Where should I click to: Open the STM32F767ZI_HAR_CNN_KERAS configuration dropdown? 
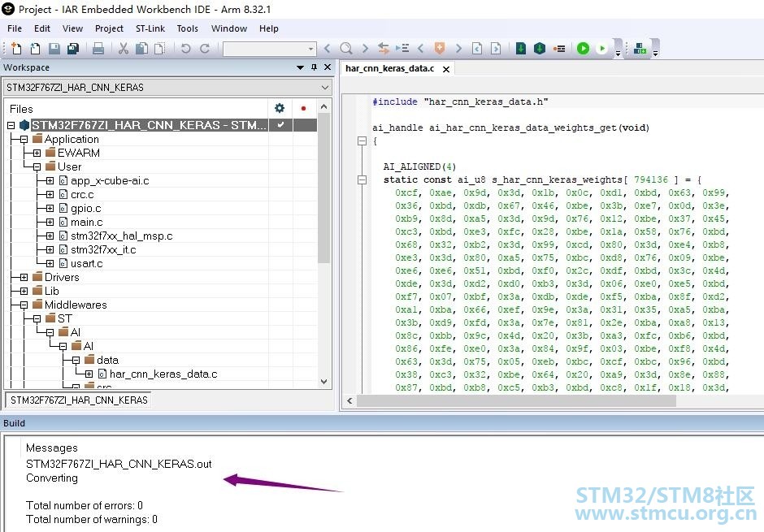coord(167,88)
